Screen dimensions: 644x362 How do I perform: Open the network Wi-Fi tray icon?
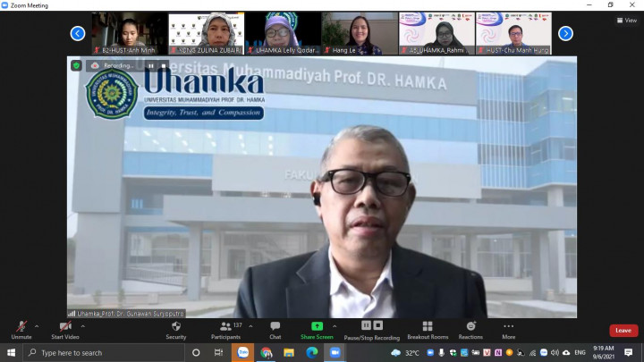click(x=533, y=352)
